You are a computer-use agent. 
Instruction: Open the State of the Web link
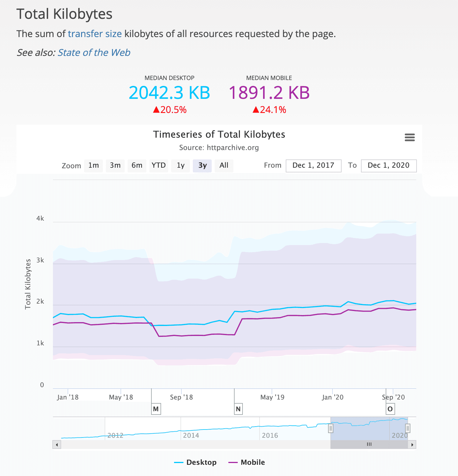coord(94,53)
